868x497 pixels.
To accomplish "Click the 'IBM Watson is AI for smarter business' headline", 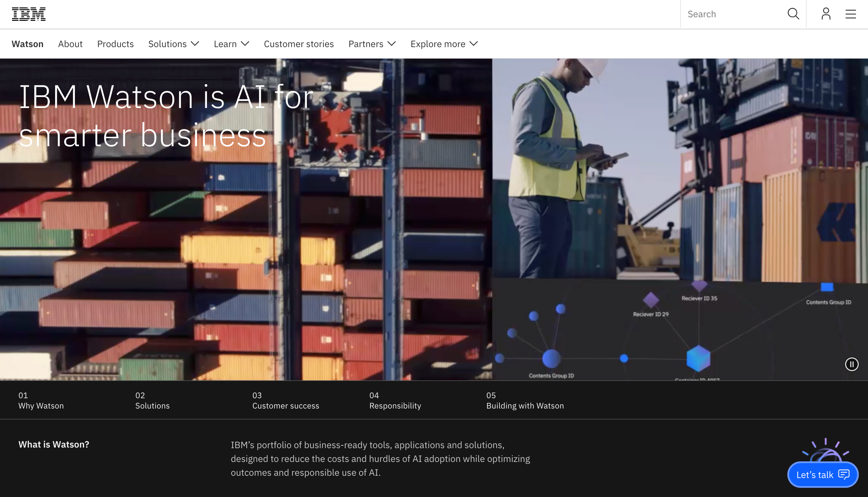I will click(166, 116).
